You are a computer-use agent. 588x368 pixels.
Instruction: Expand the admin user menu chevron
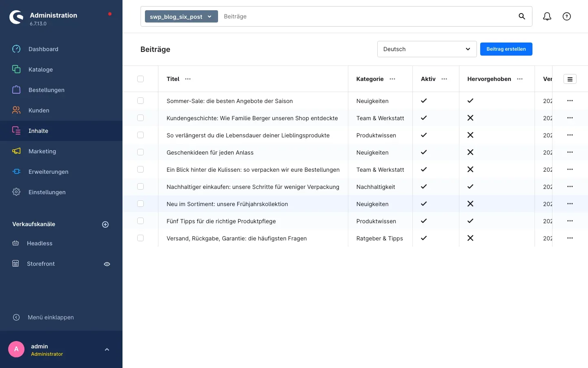click(107, 350)
